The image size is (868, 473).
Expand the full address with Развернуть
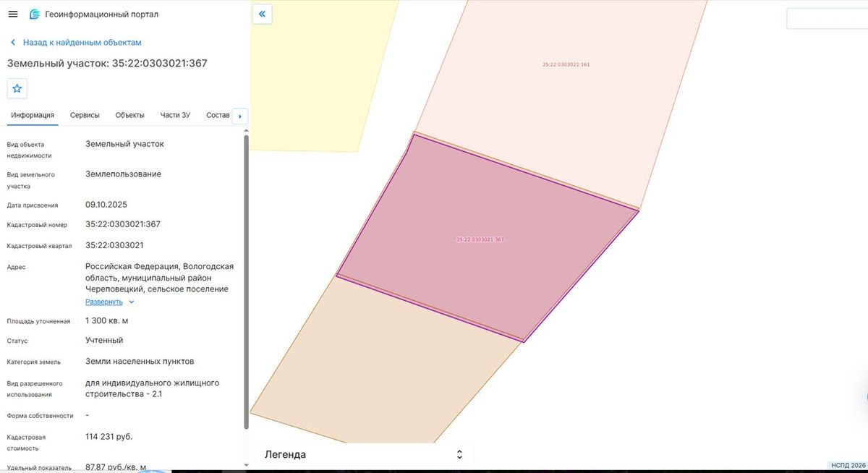coord(110,302)
